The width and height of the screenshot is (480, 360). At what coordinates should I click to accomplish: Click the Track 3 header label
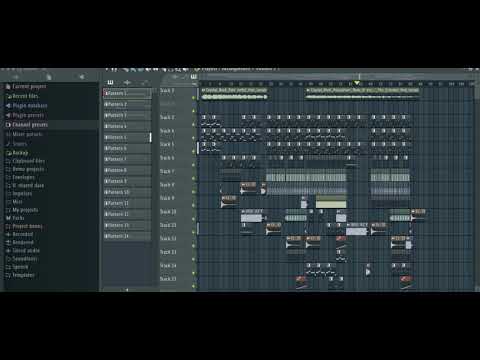pyautogui.click(x=167, y=117)
